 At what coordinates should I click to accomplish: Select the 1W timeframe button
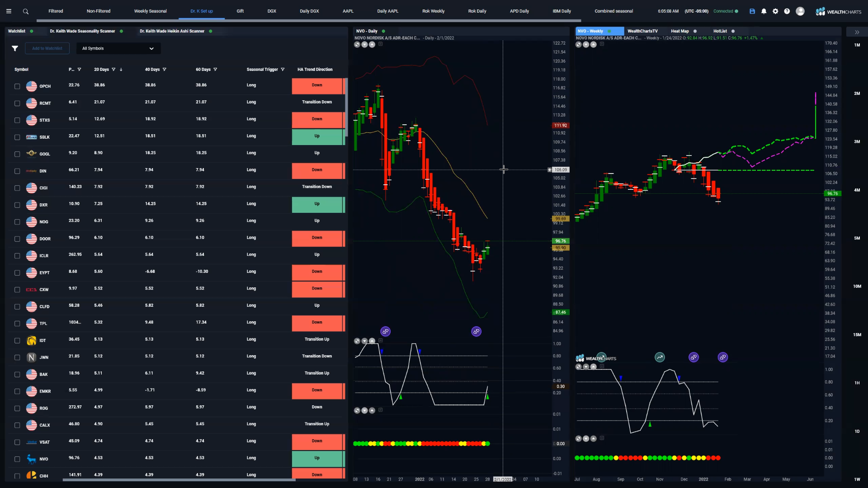(x=857, y=479)
